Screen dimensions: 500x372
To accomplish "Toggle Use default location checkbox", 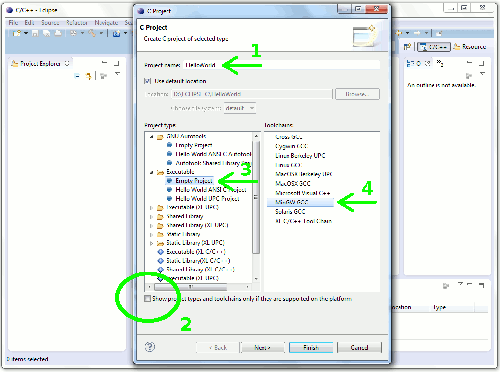I will point(148,81).
